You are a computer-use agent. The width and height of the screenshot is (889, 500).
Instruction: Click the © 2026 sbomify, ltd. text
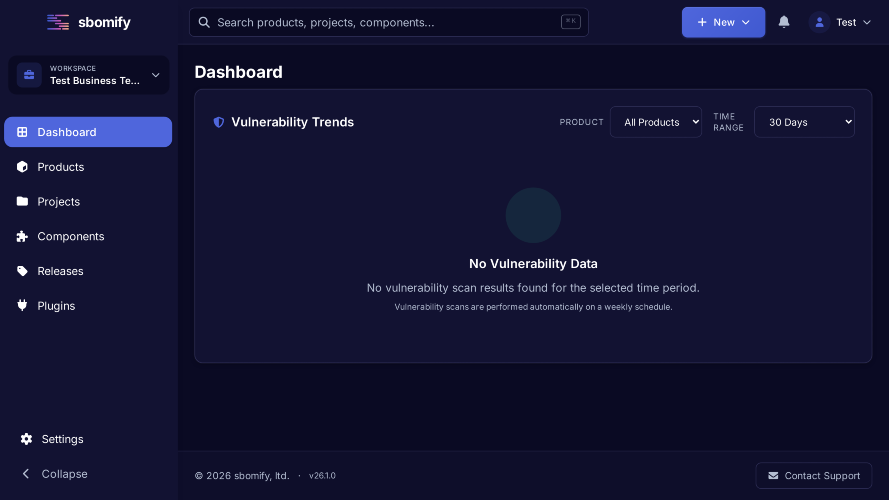pos(242,476)
